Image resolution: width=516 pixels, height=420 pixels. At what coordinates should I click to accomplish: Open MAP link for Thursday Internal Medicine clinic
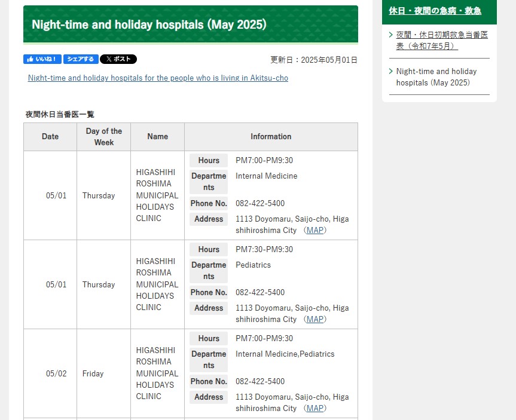click(315, 230)
